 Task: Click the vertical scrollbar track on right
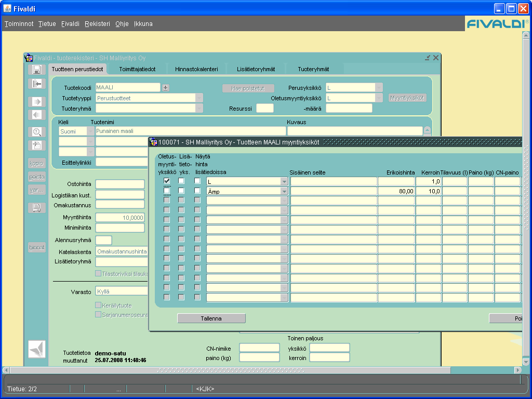(x=526, y=198)
